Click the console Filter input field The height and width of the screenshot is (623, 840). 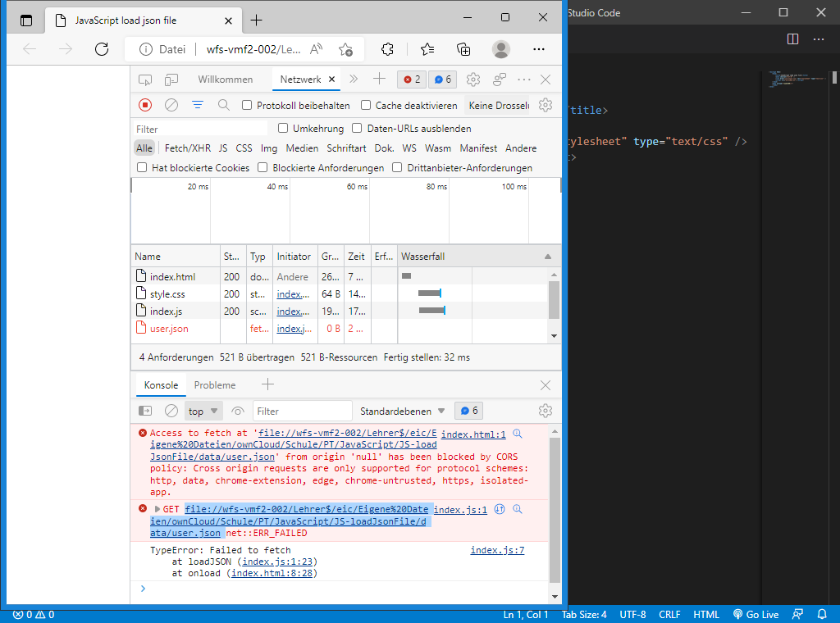pyautogui.click(x=303, y=411)
